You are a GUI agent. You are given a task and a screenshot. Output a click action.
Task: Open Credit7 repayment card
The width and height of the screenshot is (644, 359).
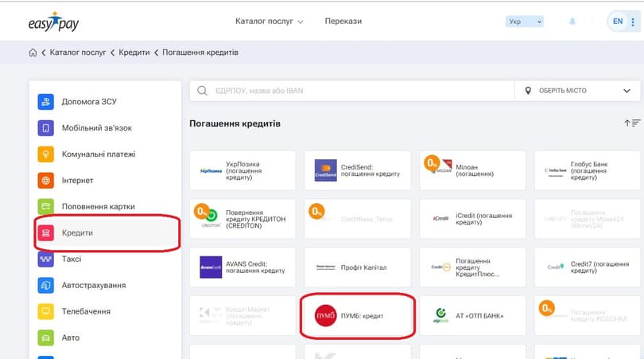[588, 267]
